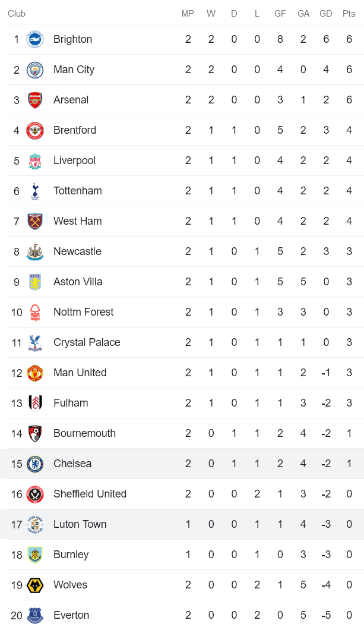Click the West Ham crest icon
This screenshot has width=364, height=633.
tap(35, 222)
